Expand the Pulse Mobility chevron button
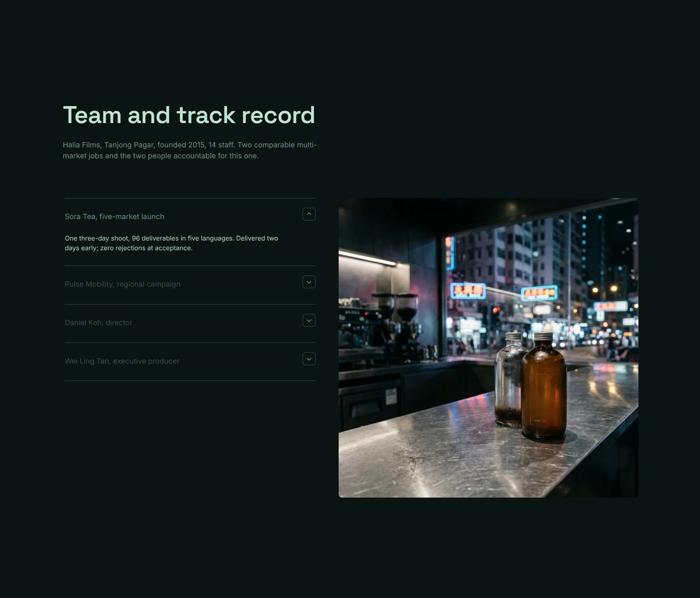 [x=309, y=282]
